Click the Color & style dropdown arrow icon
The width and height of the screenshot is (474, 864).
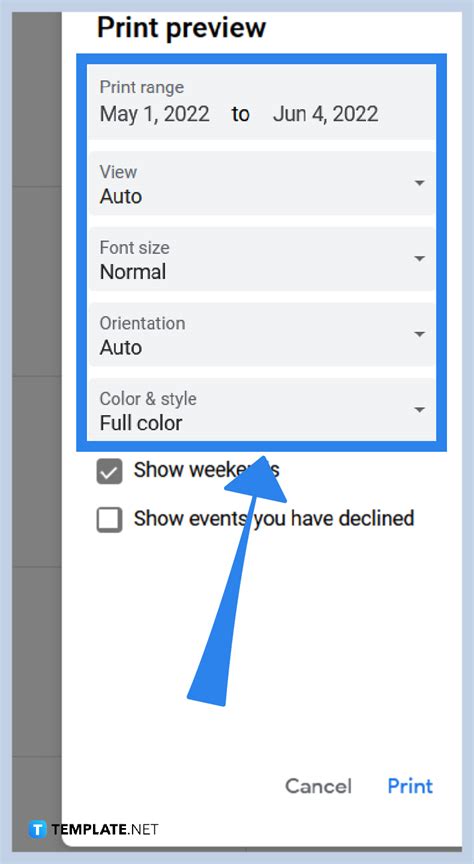point(419,409)
